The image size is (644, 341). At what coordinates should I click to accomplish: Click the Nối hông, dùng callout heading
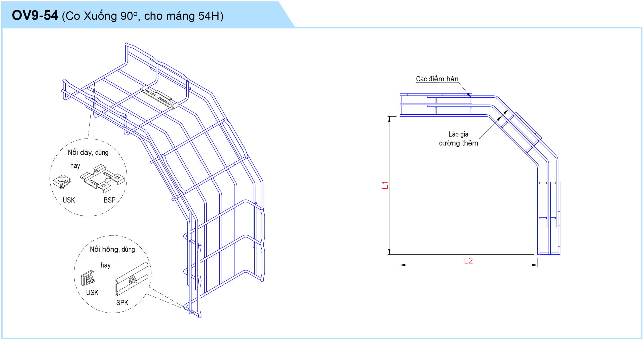pyautogui.click(x=112, y=249)
